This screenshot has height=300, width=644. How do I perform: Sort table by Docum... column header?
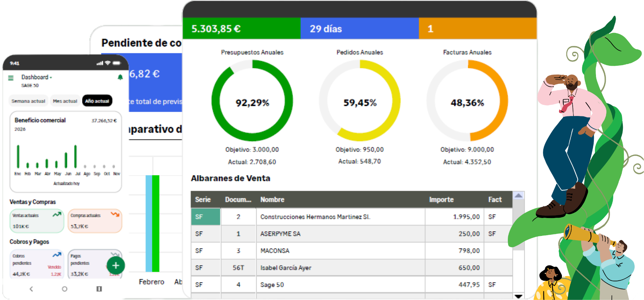click(238, 199)
